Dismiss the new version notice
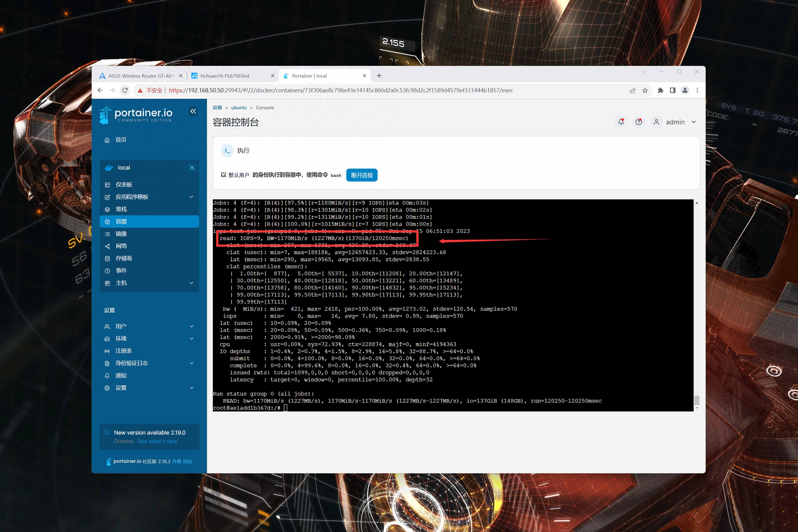The width and height of the screenshot is (798, 532). click(x=123, y=441)
